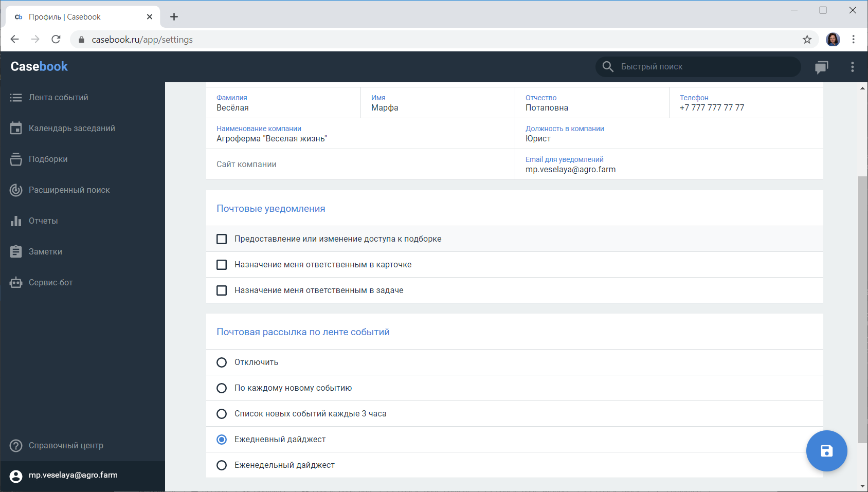Enable Назначение меня ответственным в задаче checkbox
868x492 pixels.
point(222,290)
